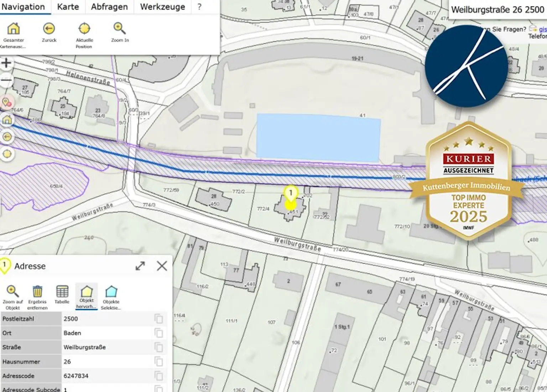This screenshot has width=547, height=392.
Task: Copy the Postleitzahl value 2500
Action: pos(158,319)
